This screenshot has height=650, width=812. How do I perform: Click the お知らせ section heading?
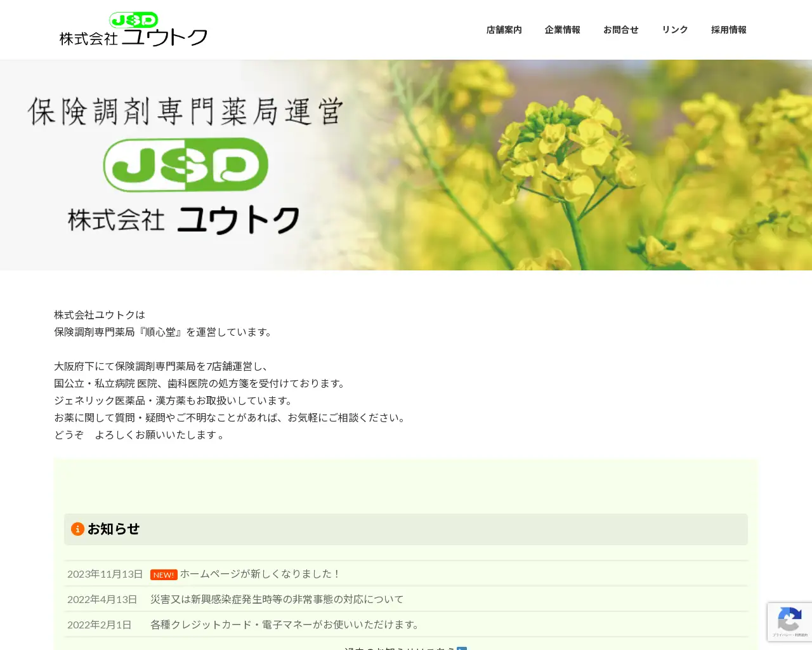tap(406, 529)
